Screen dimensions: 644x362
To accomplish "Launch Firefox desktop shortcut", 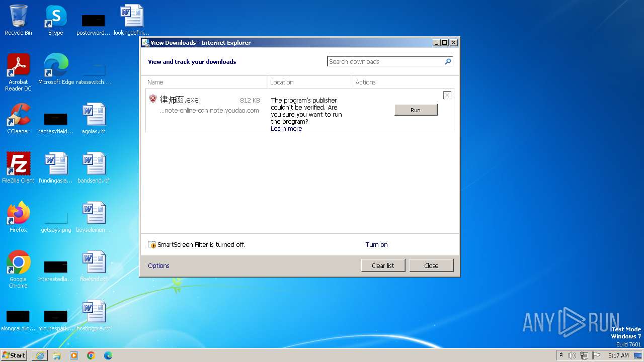I will click(x=18, y=217).
